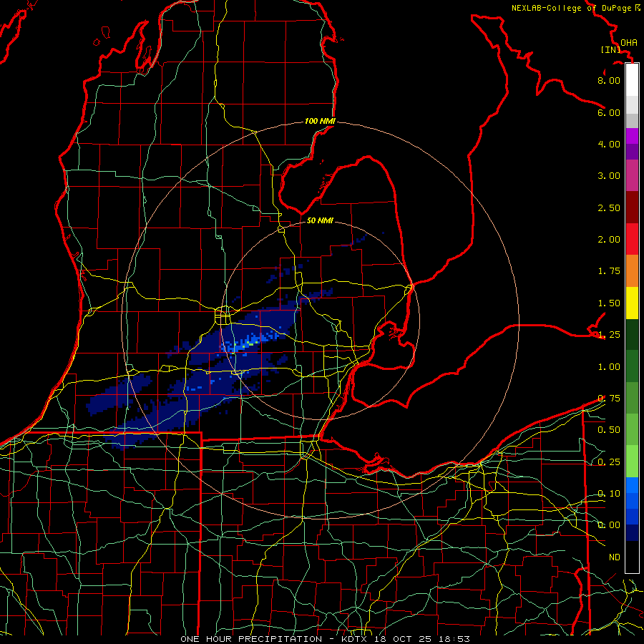Pick the orange swatch beside 1.75
Screen dimensions: 644x644
[x=632, y=270]
